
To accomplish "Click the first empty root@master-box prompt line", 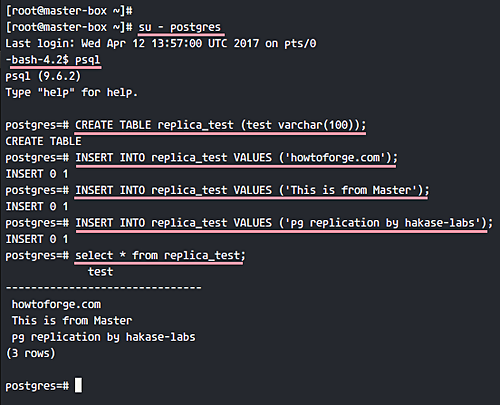I will click(x=69, y=11).
